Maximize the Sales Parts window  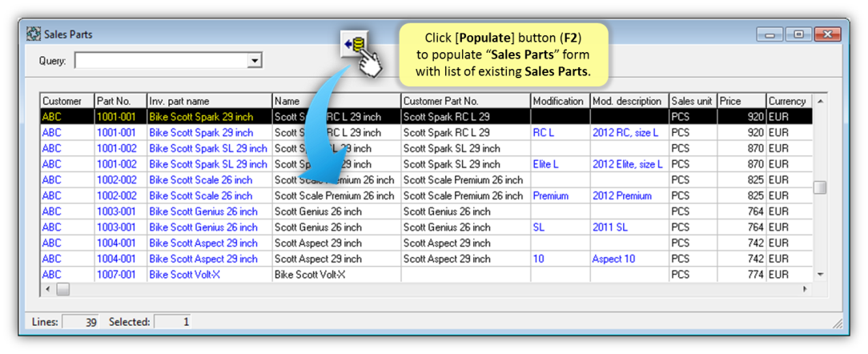798,34
